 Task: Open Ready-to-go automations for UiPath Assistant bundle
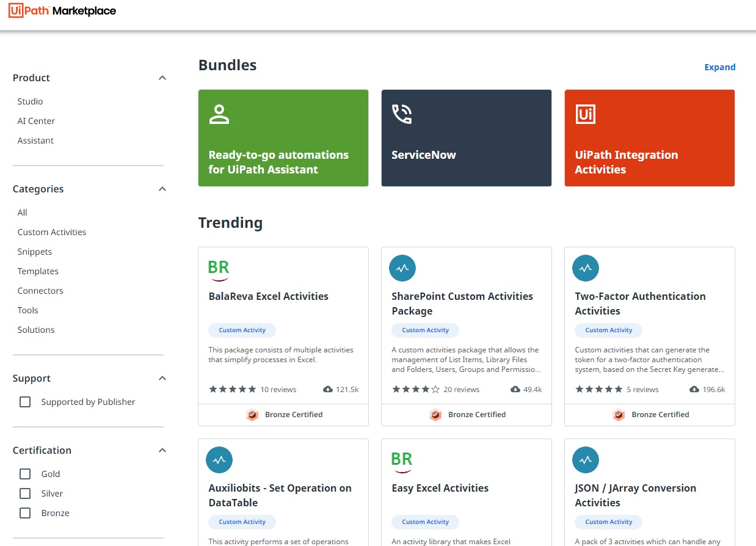click(283, 138)
